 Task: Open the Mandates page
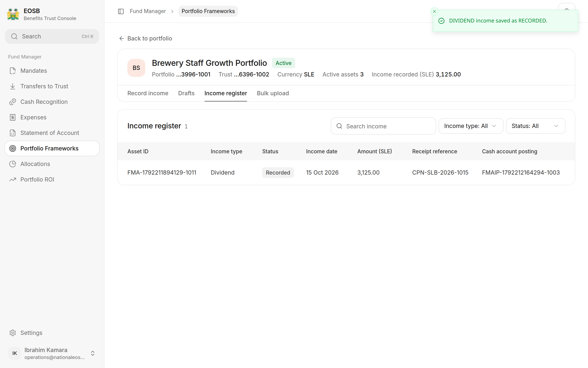[x=52, y=71]
